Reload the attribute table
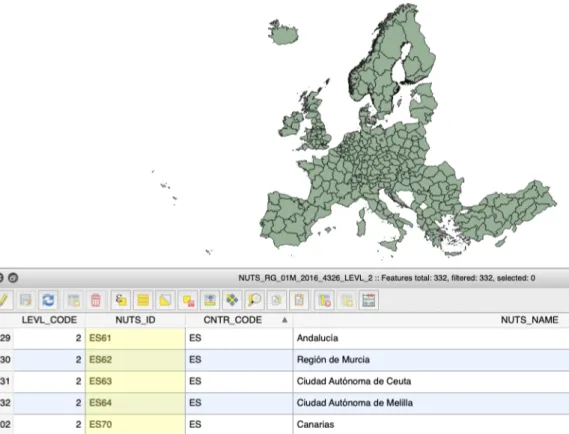Screen dimensions: 569x434 click(48, 300)
